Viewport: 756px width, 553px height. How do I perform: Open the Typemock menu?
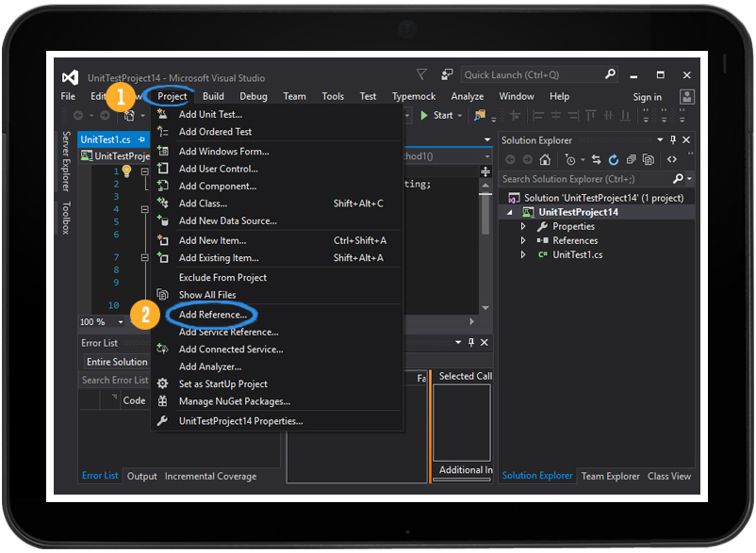[x=414, y=96]
